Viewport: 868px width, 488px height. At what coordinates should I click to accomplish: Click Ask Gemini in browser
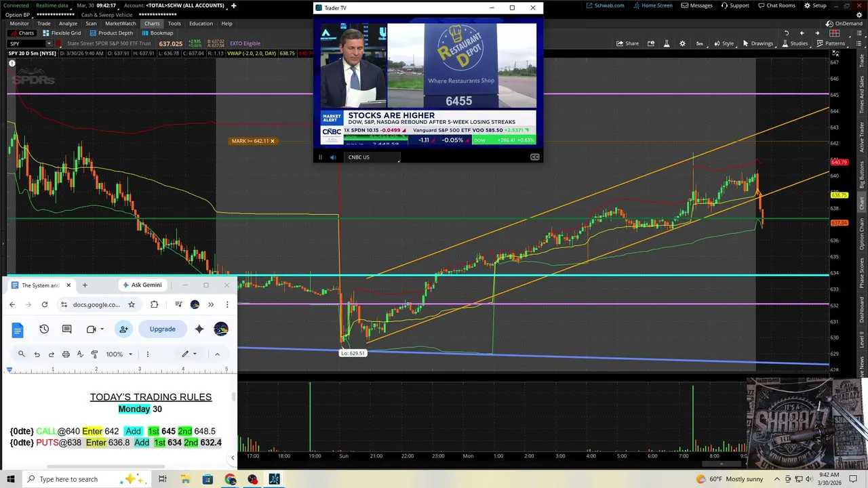(142, 285)
